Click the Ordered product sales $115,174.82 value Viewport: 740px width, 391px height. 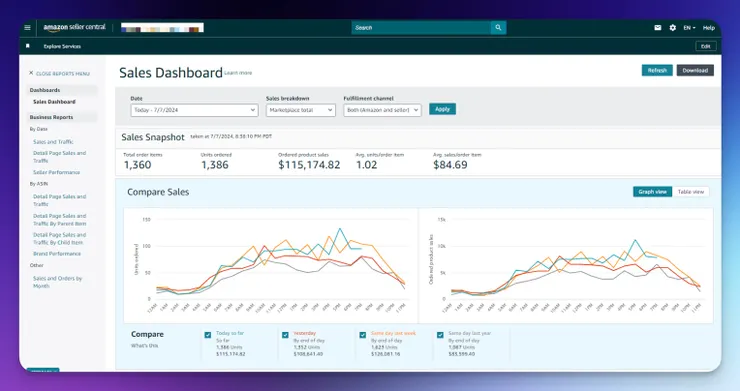click(x=309, y=165)
